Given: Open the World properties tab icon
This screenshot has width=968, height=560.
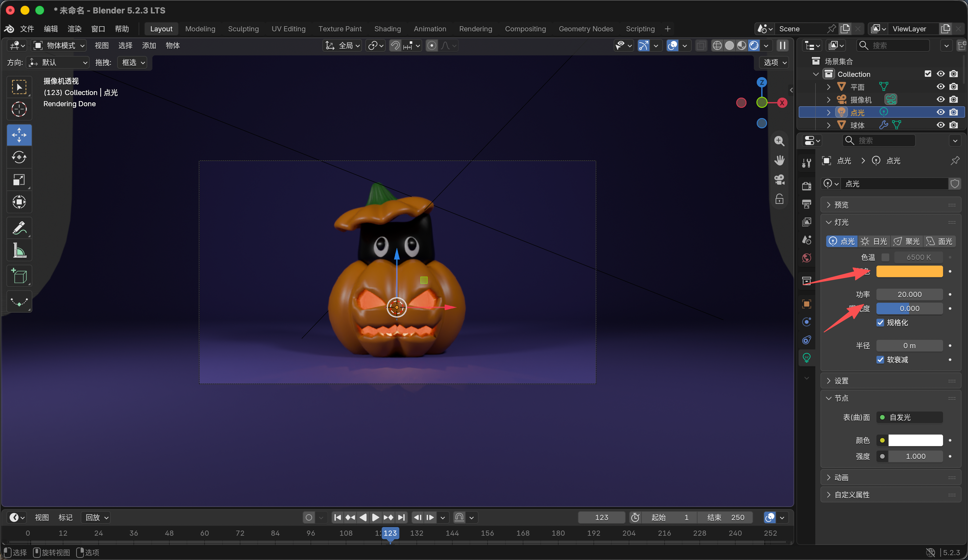Looking at the screenshot, I should point(806,258).
